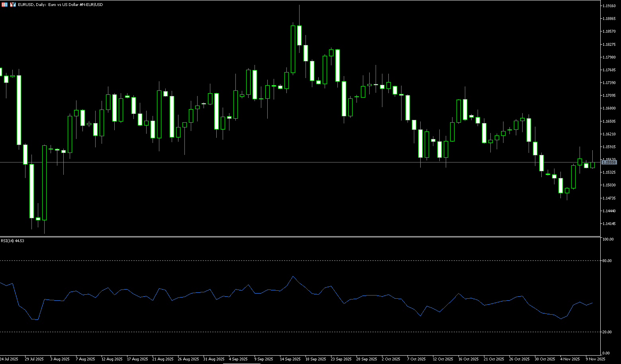Click the red and blue table icon
This screenshot has height=364, width=621.
(x=4, y=4)
